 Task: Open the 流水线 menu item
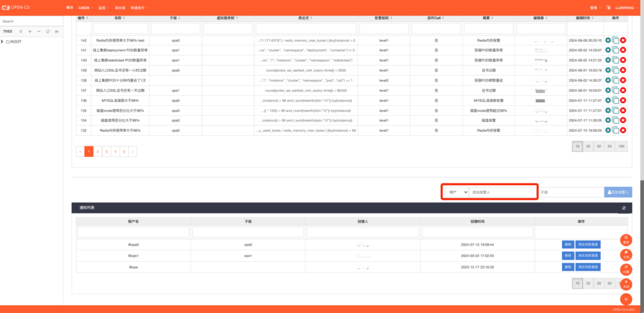click(x=120, y=8)
